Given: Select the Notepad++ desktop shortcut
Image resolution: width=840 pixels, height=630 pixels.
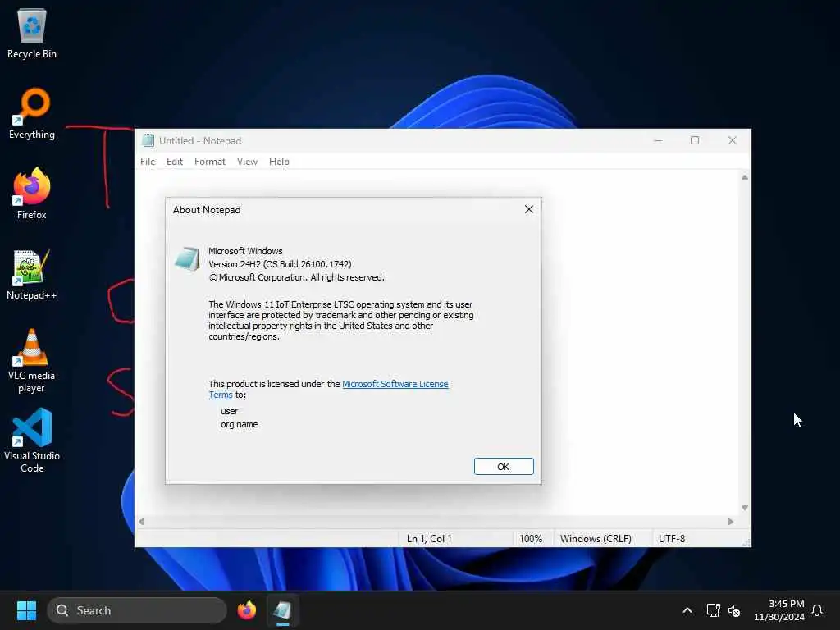Looking at the screenshot, I should point(32,274).
